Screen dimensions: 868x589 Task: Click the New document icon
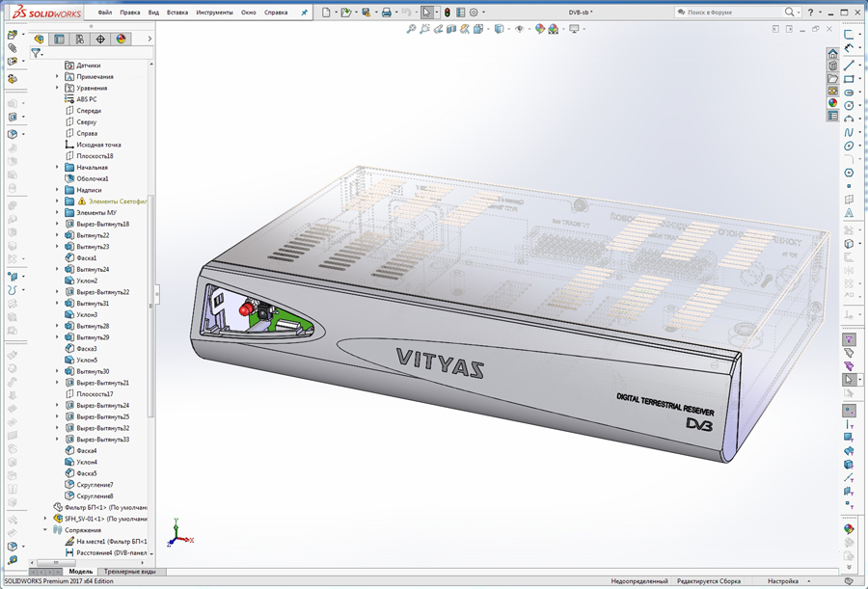[x=326, y=13]
